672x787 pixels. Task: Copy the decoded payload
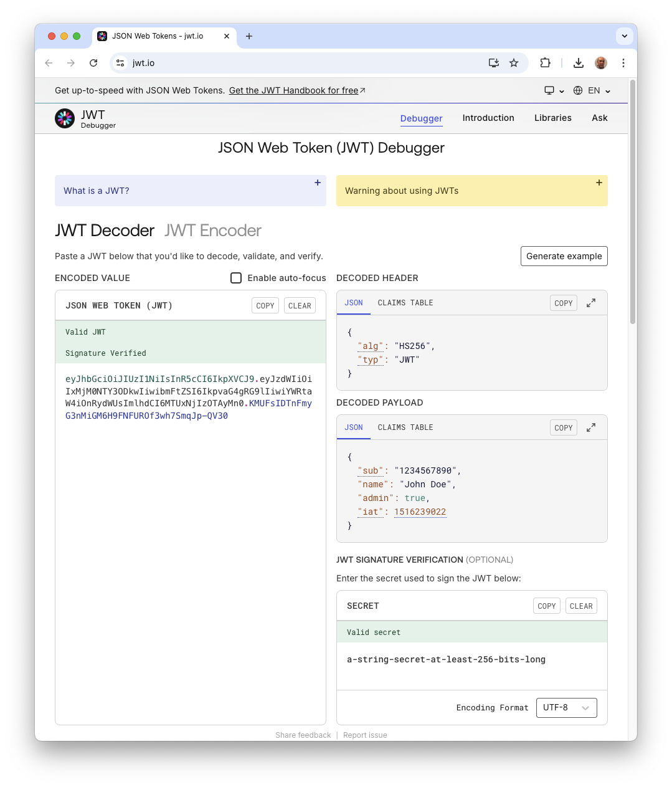click(x=564, y=427)
